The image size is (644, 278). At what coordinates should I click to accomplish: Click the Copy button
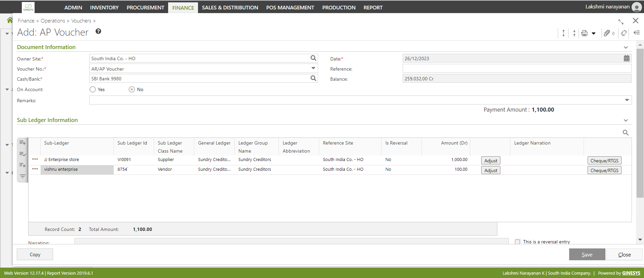35,254
